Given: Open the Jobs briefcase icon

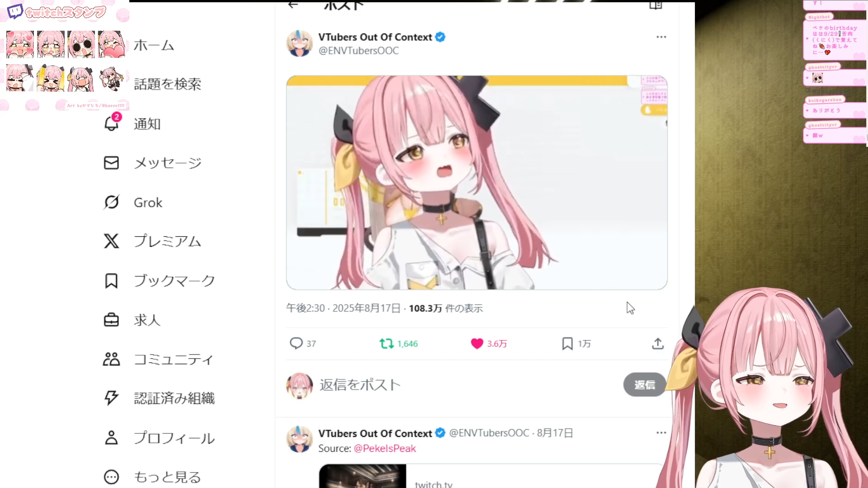Looking at the screenshot, I should coord(111,320).
